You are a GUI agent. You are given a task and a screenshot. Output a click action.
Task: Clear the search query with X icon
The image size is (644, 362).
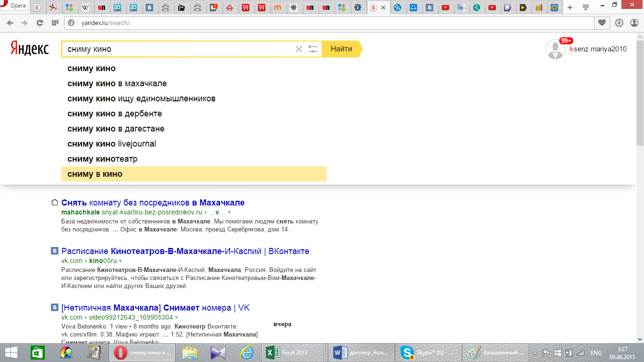298,49
